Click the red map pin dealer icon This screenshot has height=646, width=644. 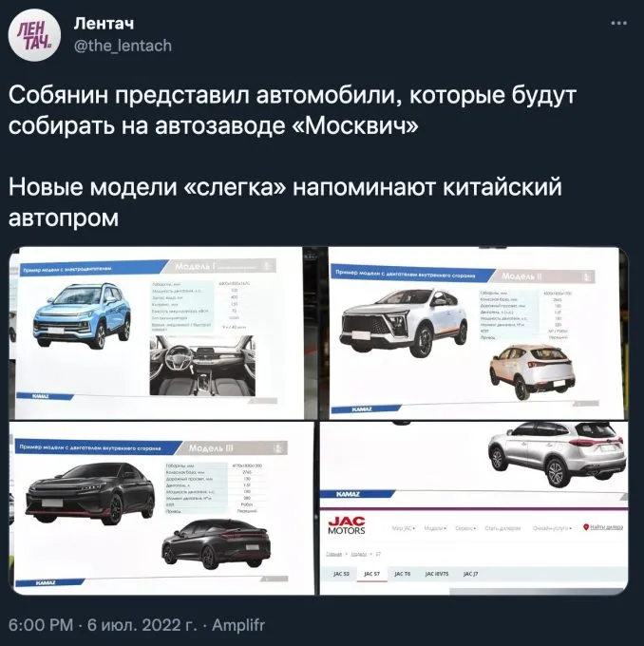click(585, 527)
